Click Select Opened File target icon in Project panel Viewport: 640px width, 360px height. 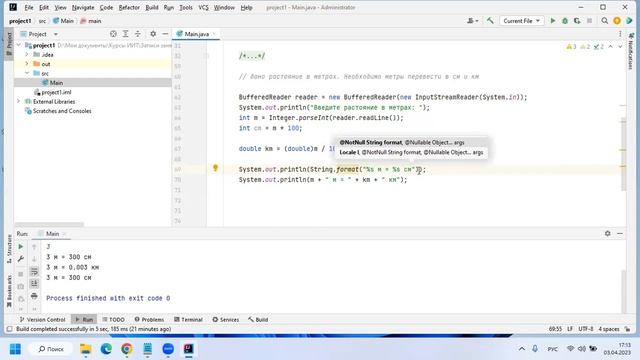113,34
